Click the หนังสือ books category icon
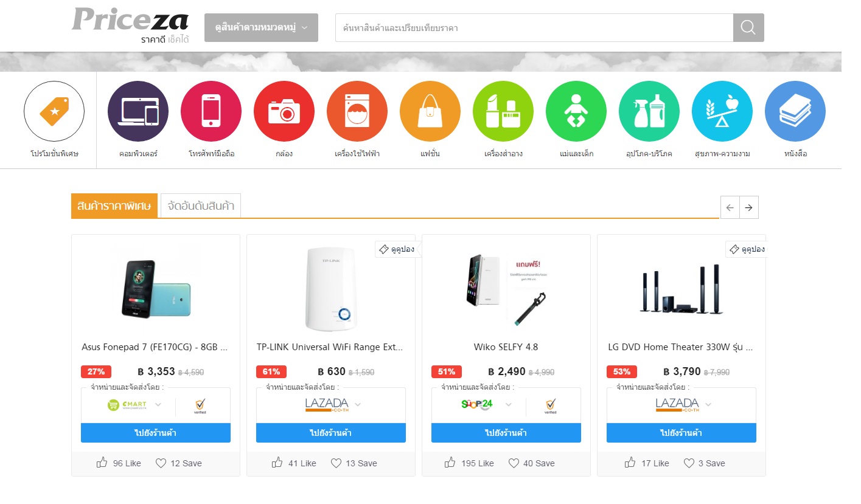This screenshot has height=504, width=861. (x=795, y=111)
